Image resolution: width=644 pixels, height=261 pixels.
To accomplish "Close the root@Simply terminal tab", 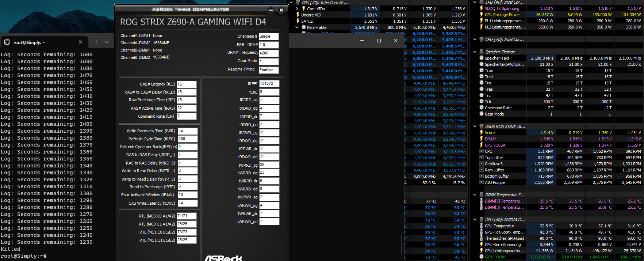I will 80,42.
